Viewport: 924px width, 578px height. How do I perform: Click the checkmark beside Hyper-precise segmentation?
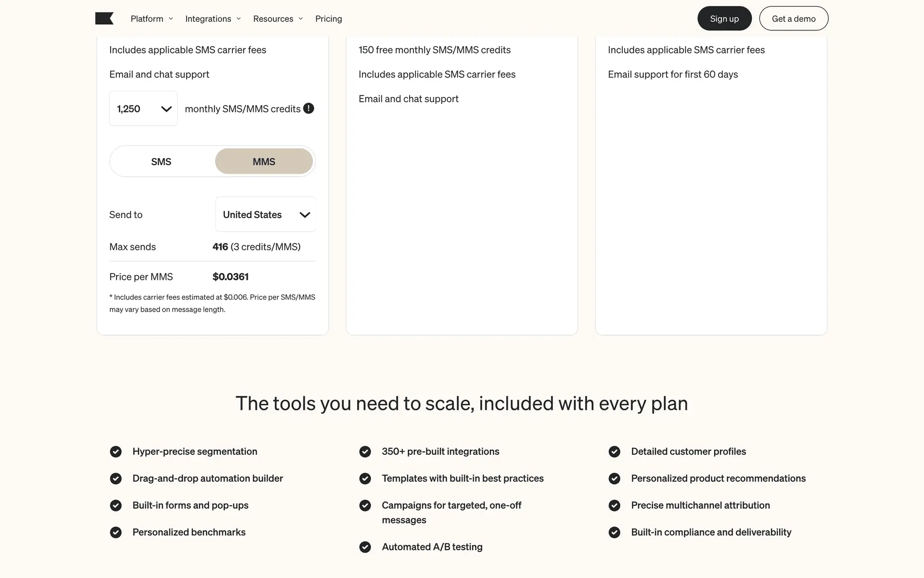click(115, 451)
